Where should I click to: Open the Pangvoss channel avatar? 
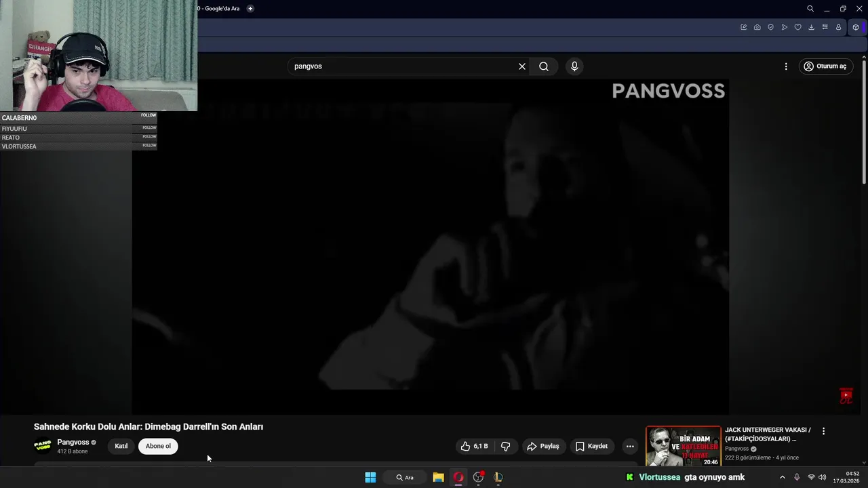pyautogui.click(x=42, y=446)
